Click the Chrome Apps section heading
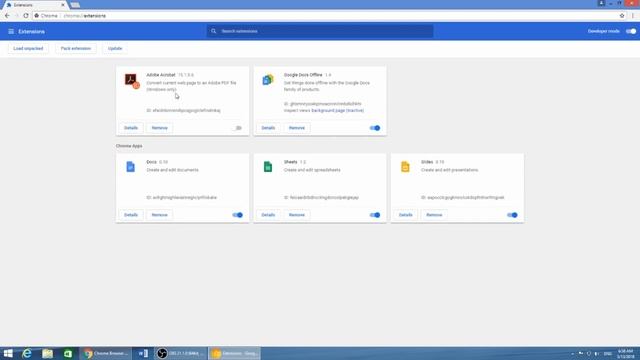The height and width of the screenshot is (360, 640). click(129, 146)
